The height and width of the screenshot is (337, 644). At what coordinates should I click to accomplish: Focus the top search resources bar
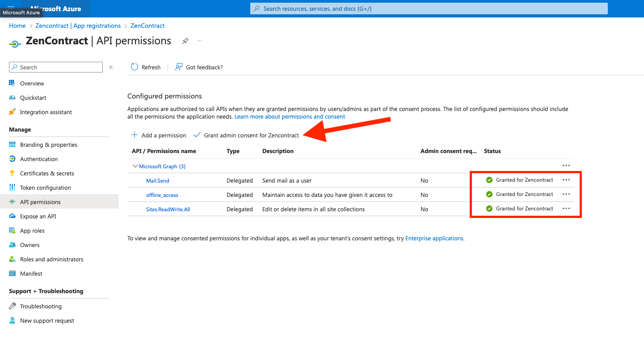429,9
